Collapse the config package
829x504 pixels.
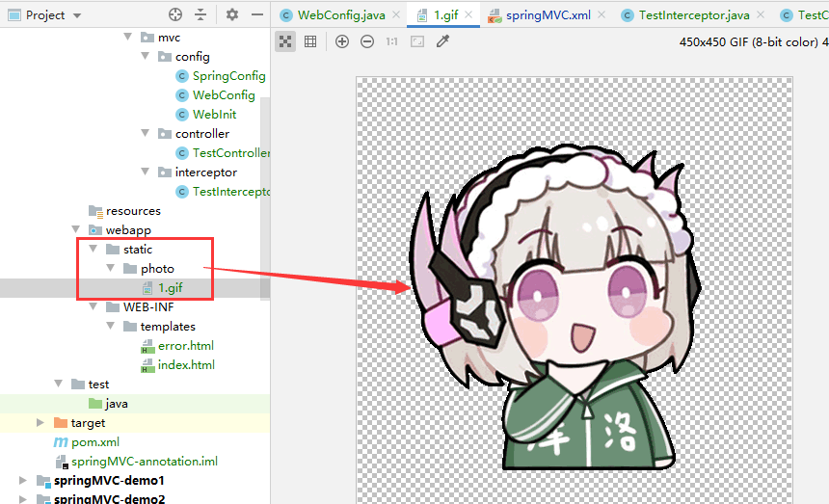click(145, 56)
